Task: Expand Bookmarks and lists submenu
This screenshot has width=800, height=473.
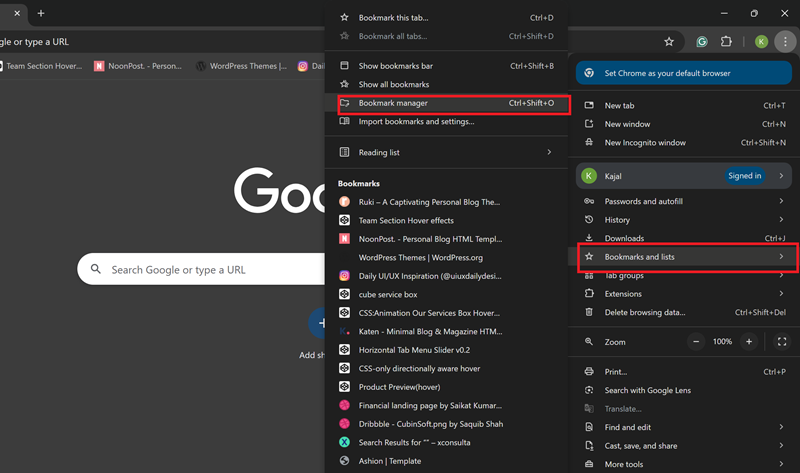Action: click(684, 257)
